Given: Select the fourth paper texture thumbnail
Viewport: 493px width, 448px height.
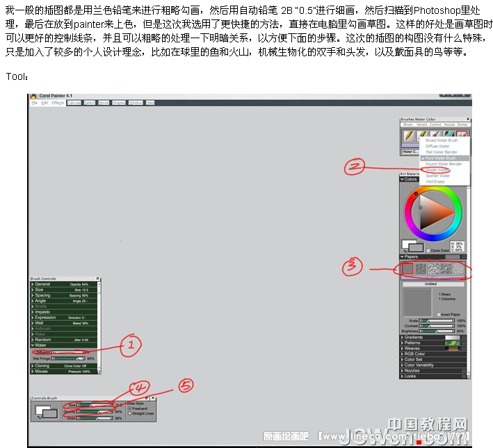Looking at the screenshot, I should click(x=446, y=269).
